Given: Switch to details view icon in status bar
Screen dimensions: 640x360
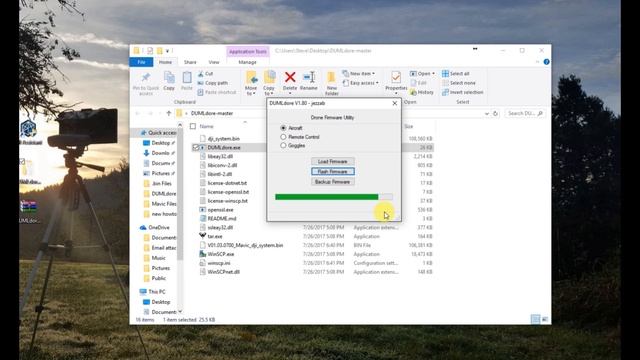Looking at the screenshot, I should pyautogui.click(x=536, y=319).
